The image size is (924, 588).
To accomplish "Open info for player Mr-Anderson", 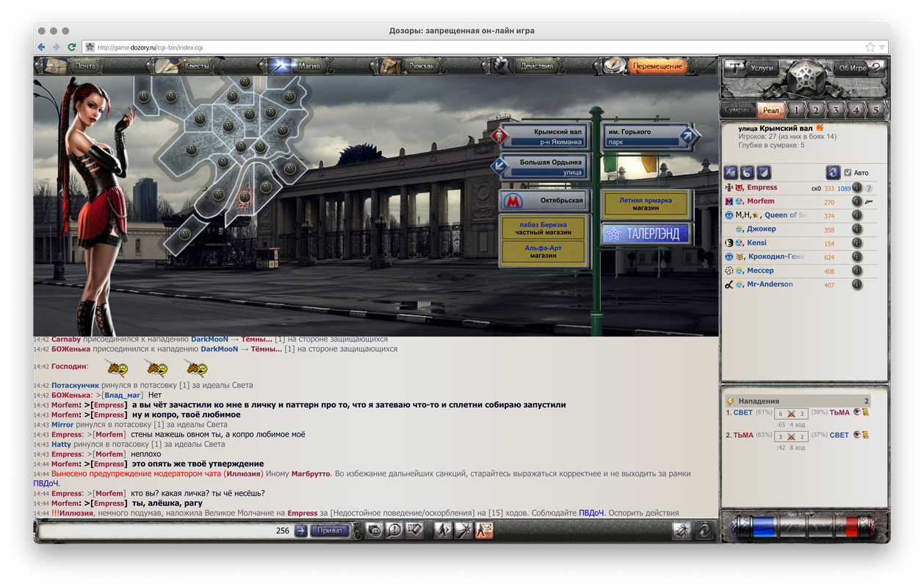I will click(856, 284).
